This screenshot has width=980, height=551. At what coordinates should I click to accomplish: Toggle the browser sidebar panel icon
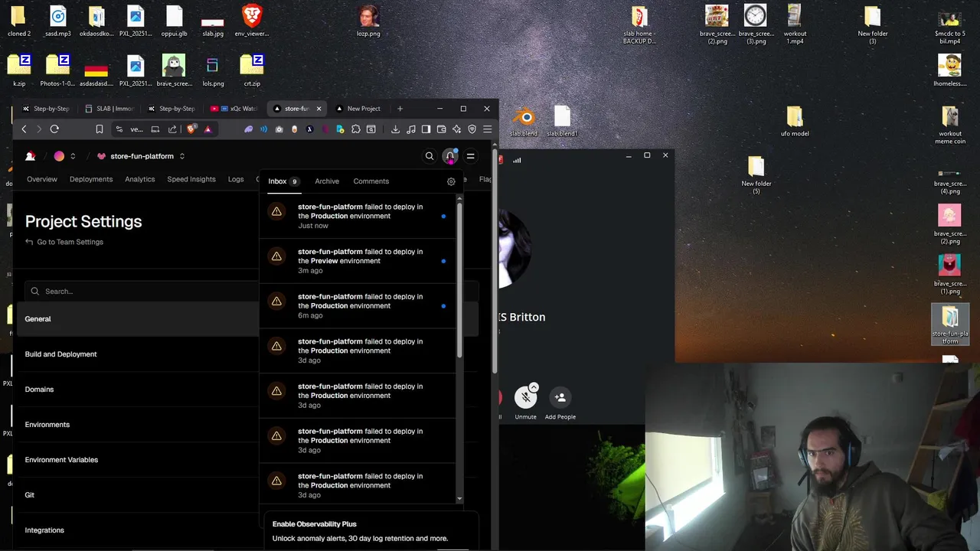coord(426,129)
